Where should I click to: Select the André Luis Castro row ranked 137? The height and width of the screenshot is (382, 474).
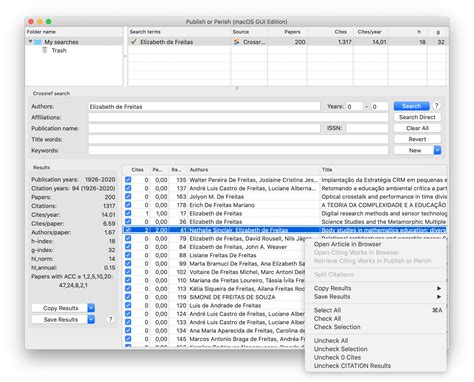point(285,188)
